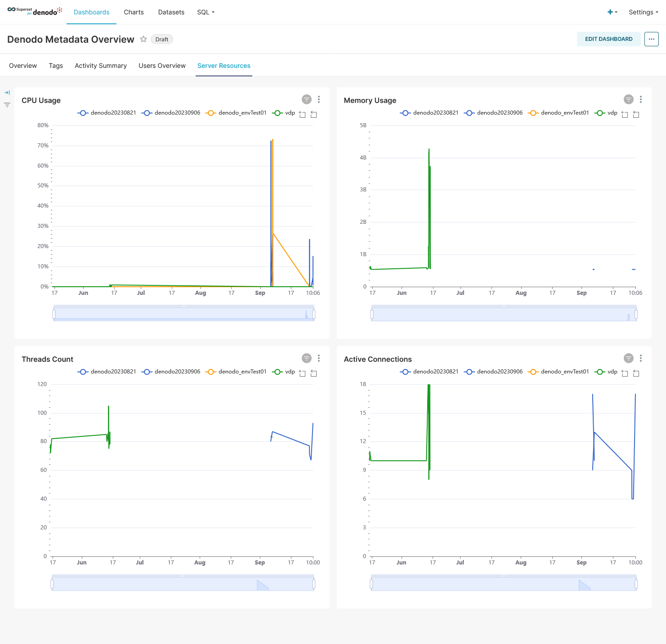Open Memory Usage chart options menu
Viewport: 666px width, 644px height.
[641, 99]
